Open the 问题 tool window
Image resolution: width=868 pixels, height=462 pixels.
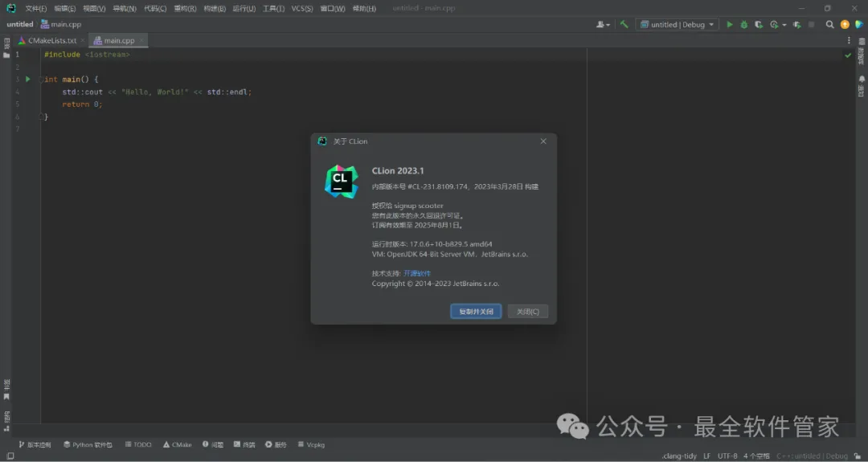tap(213, 444)
